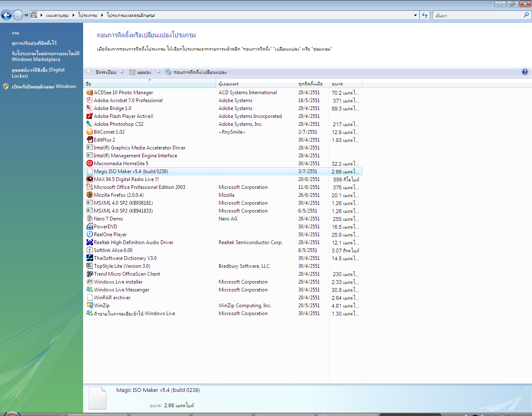Expand the address bar history dropdown
Image resolution: width=532 pixels, height=416 pixels.
[415, 15]
